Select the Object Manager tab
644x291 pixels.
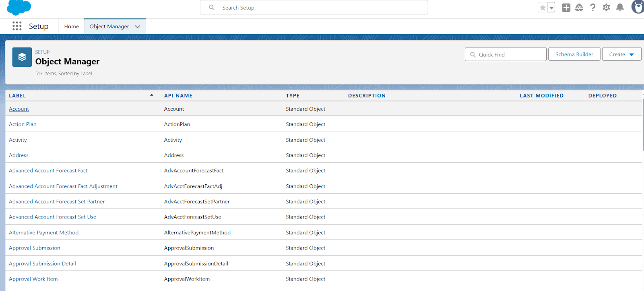coord(109,27)
